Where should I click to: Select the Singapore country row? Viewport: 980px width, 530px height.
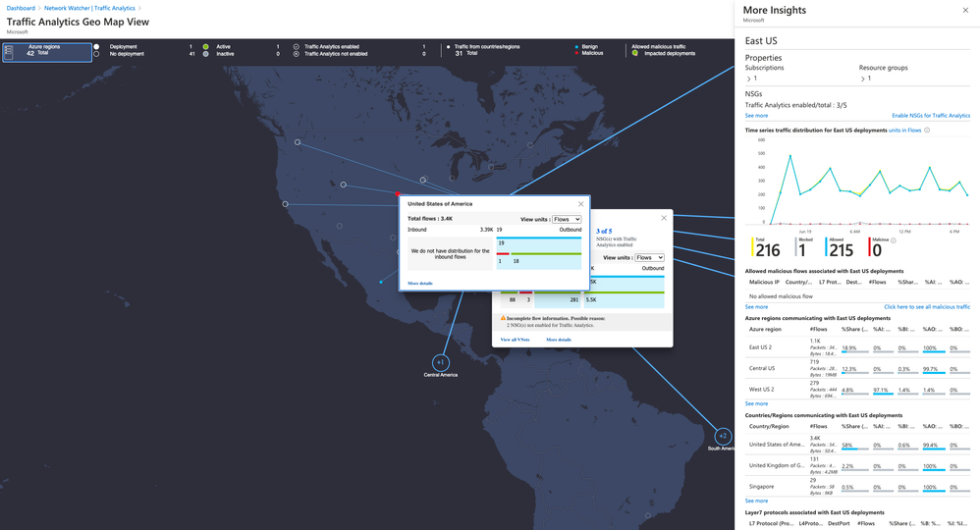857,486
